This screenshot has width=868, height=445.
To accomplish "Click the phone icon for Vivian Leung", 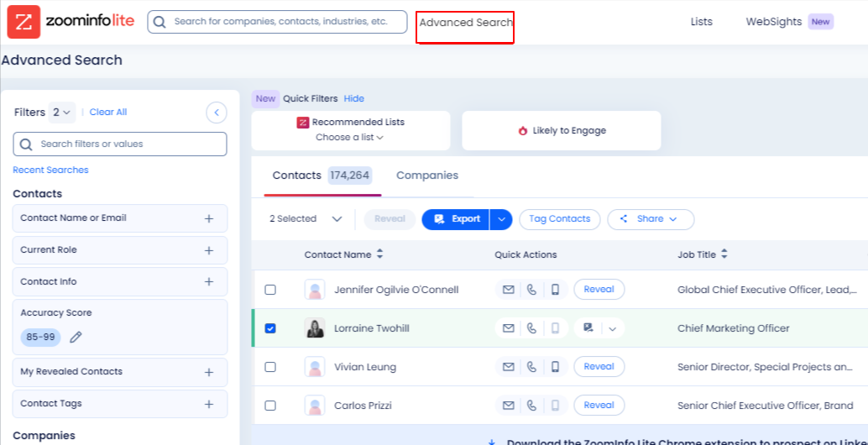I will click(532, 366).
